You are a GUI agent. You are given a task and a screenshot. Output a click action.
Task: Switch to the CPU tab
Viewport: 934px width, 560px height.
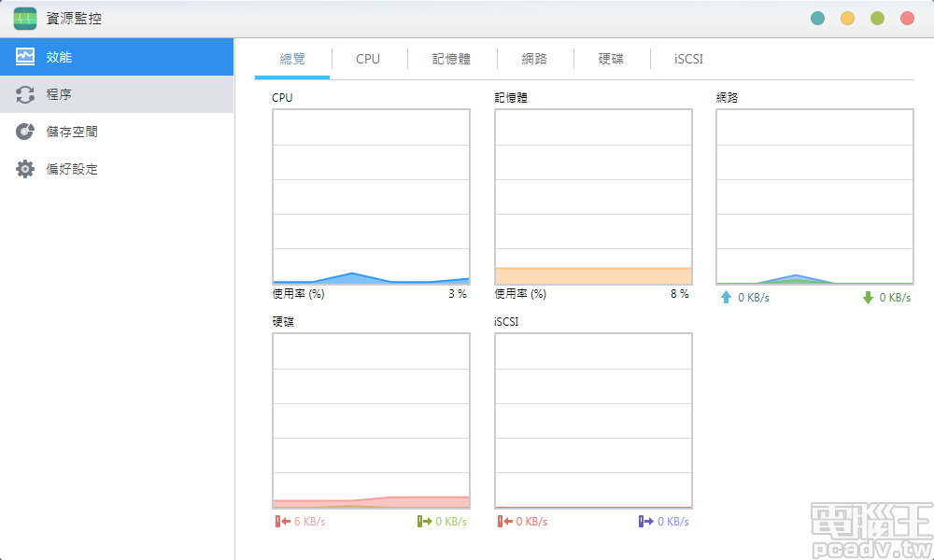367,58
